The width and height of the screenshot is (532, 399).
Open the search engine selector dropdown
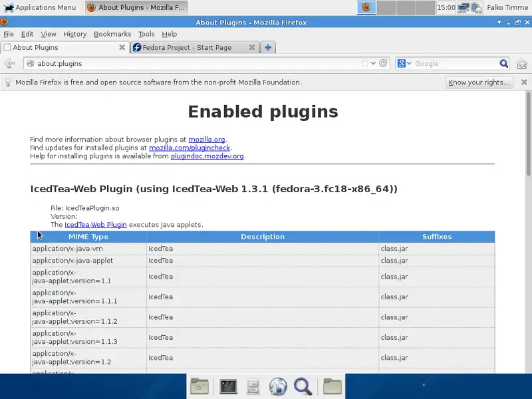(404, 63)
